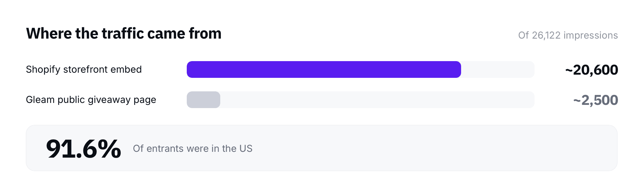
Task: Click the empty track of the Gleam bar
Action: coord(377,100)
